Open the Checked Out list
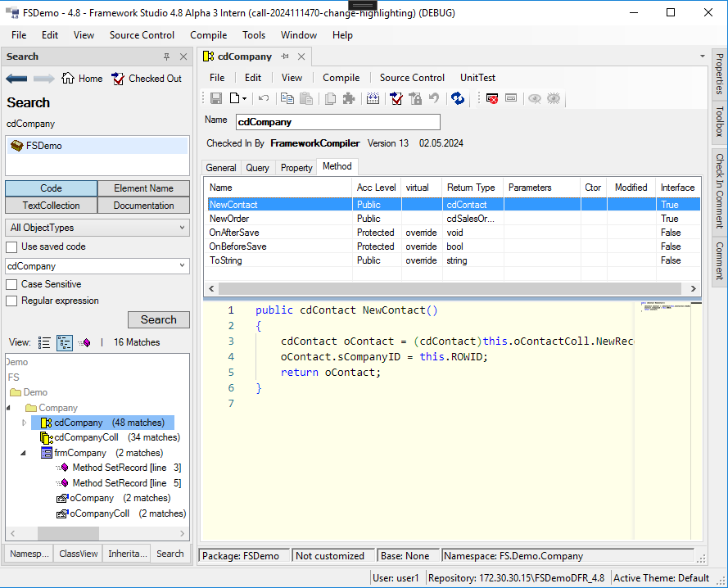 click(x=147, y=79)
